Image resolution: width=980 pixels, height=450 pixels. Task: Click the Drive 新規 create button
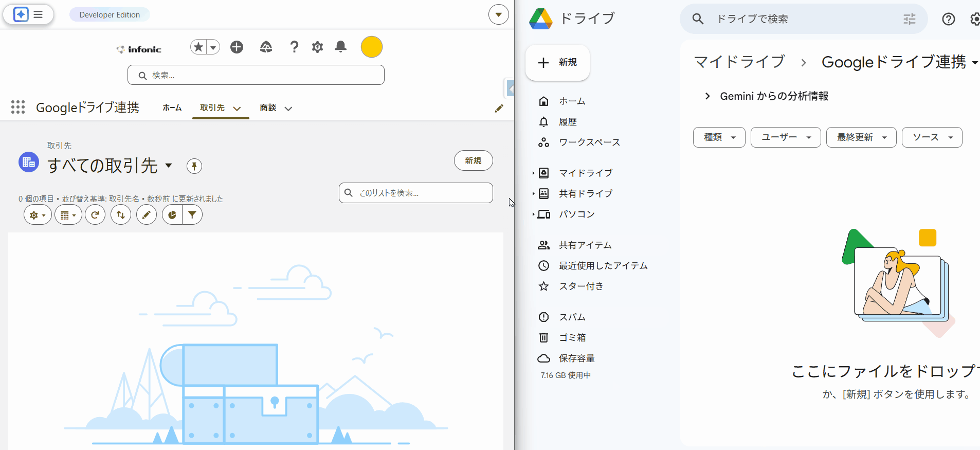[x=557, y=62]
